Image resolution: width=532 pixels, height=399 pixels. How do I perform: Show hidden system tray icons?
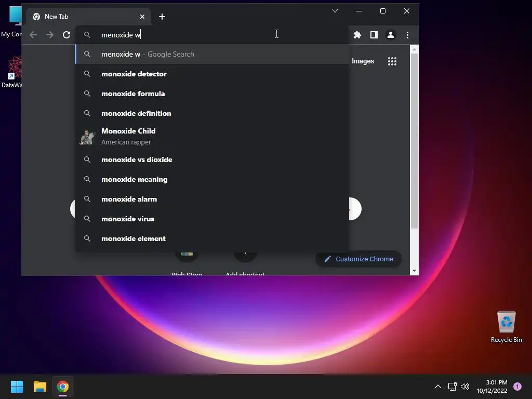point(437,387)
